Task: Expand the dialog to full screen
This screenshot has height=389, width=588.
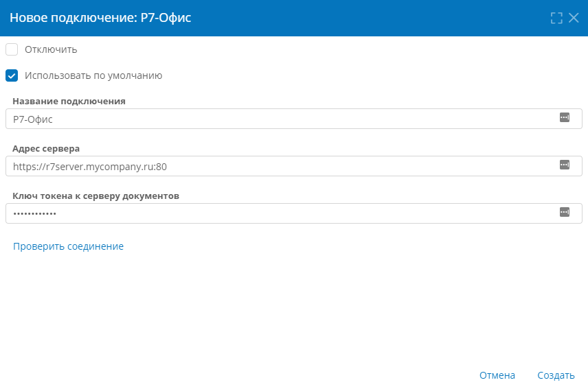Action: pos(556,18)
